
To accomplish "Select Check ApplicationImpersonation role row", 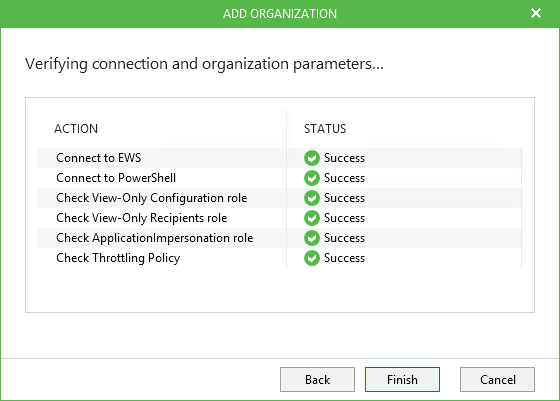I will click(279, 238).
